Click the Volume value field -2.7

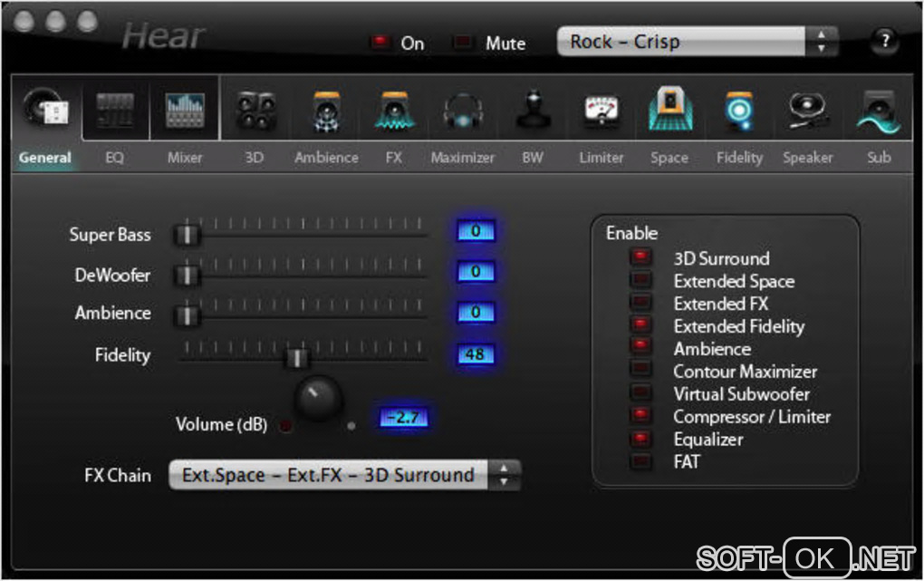pos(403,417)
